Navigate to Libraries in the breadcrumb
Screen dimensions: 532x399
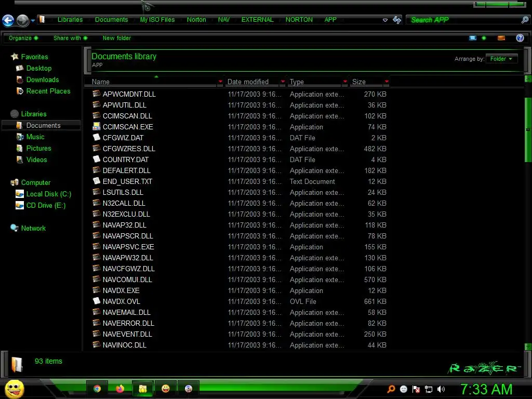[70, 20]
